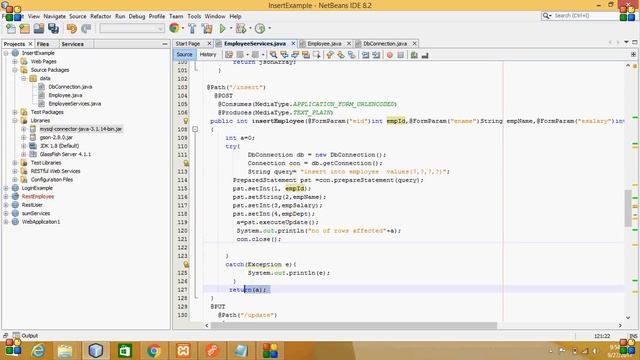Image resolution: width=640 pixels, height=360 pixels.
Task: Switch to the DbConnection.java tab
Action: [385, 43]
